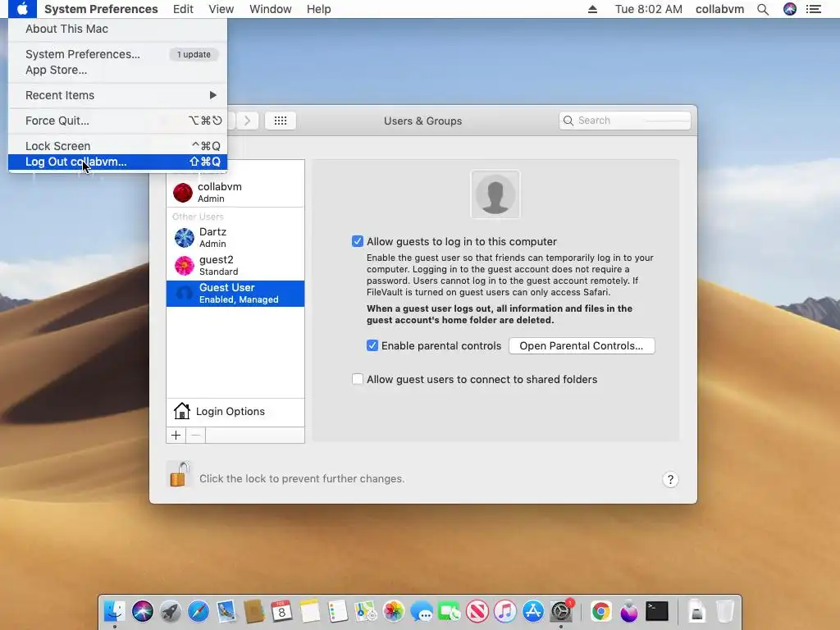Open the Help menu
This screenshot has width=840, height=630.
click(319, 9)
